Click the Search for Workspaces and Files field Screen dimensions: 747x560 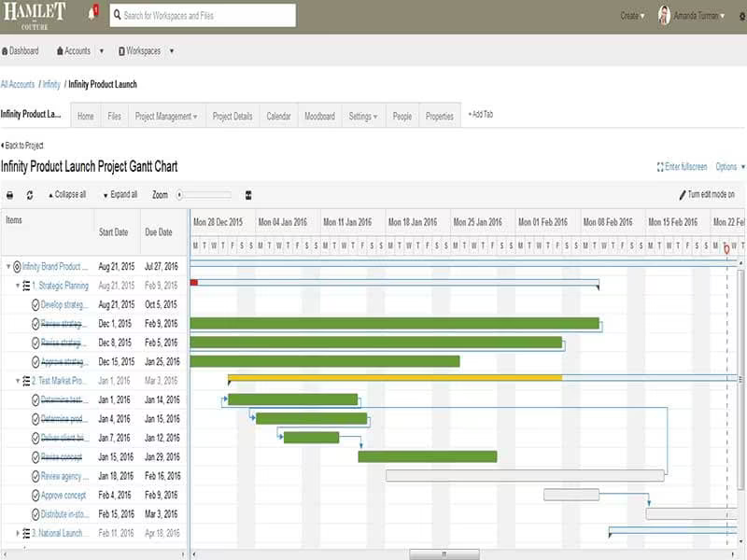(203, 16)
